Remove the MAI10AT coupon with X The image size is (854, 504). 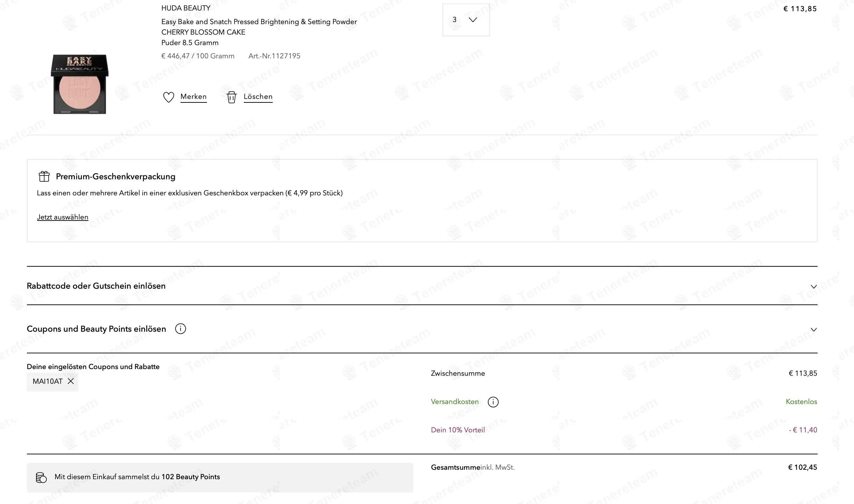point(71,381)
